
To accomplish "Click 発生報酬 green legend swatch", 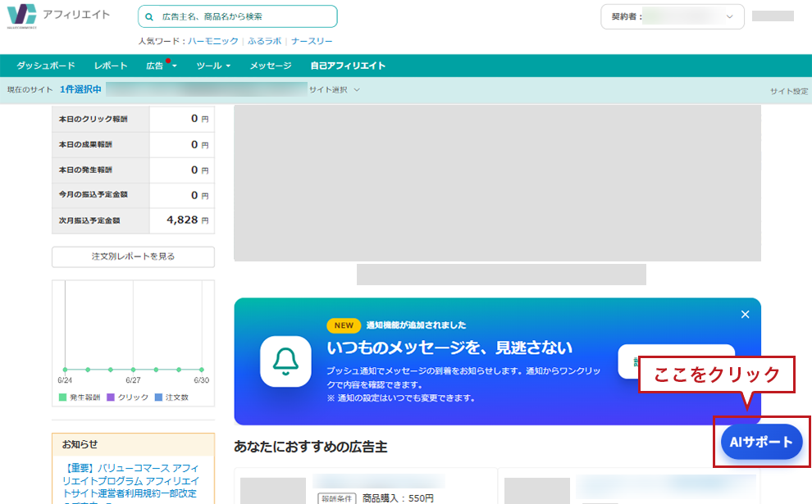I will [62, 397].
